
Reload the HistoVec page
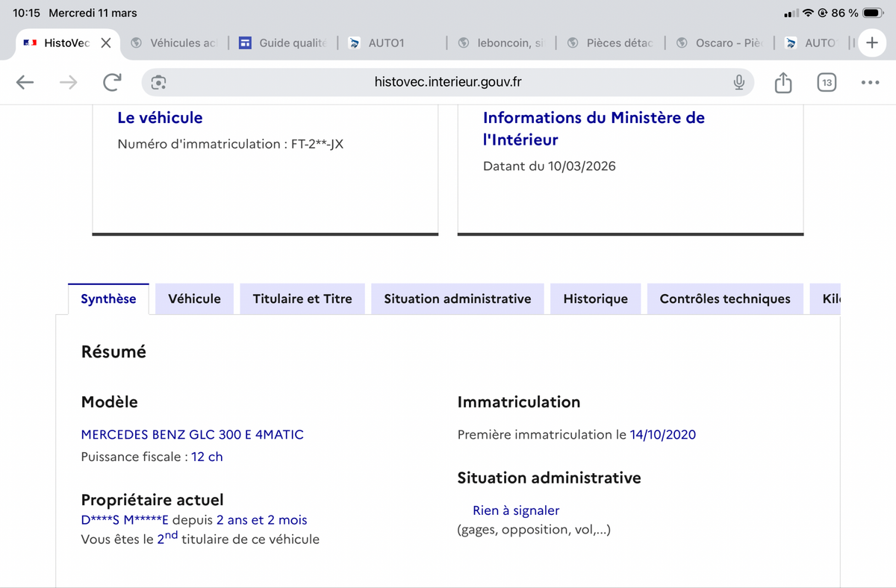tap(112, 82)
